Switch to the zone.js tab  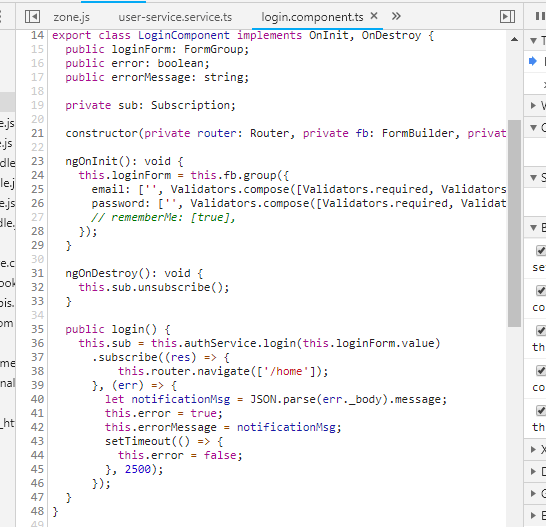click(x=71, y=17)
